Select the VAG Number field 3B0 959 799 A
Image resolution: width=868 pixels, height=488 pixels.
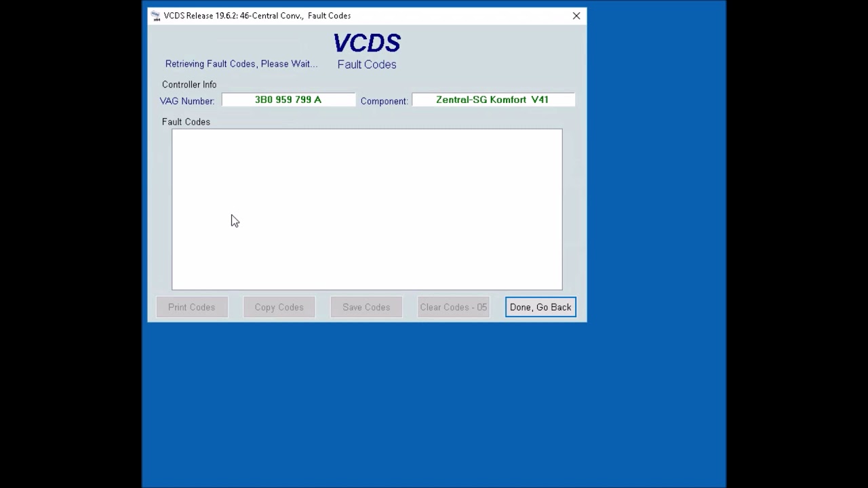(x=288, y=100)
